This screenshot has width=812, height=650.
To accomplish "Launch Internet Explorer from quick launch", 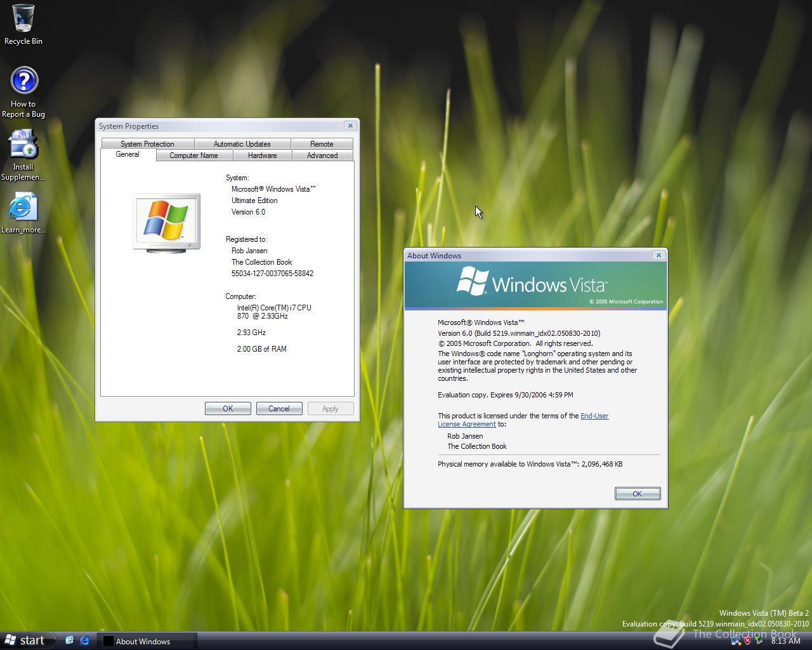I will click(84, 640).
